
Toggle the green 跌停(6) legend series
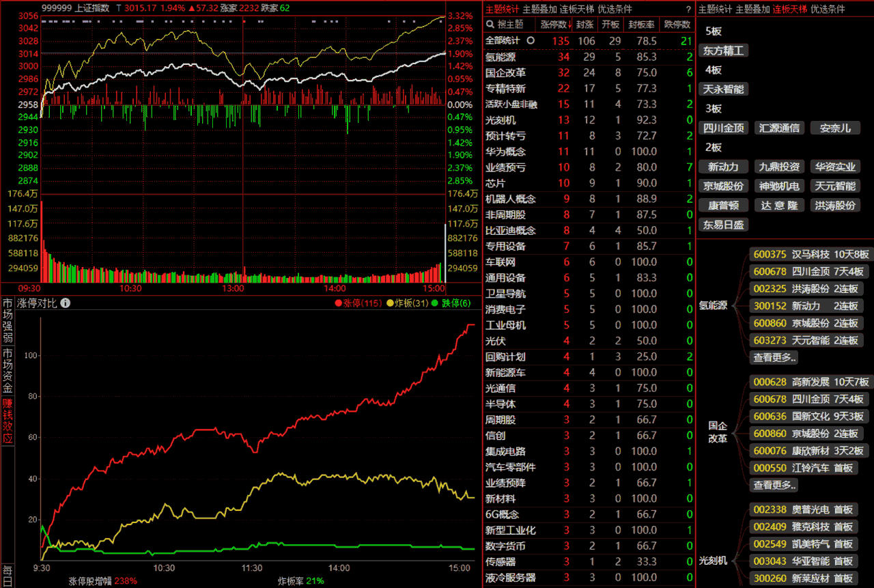pos(451,303)
